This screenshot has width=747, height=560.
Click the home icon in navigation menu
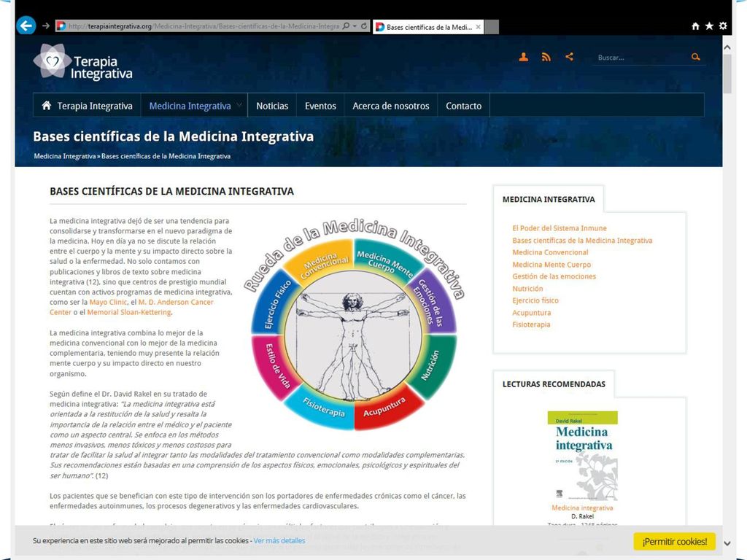[x=46, y=105]
